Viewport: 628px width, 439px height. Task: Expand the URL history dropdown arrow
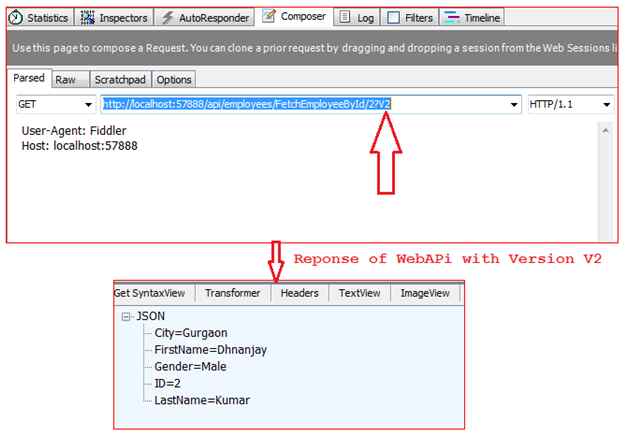514,105
